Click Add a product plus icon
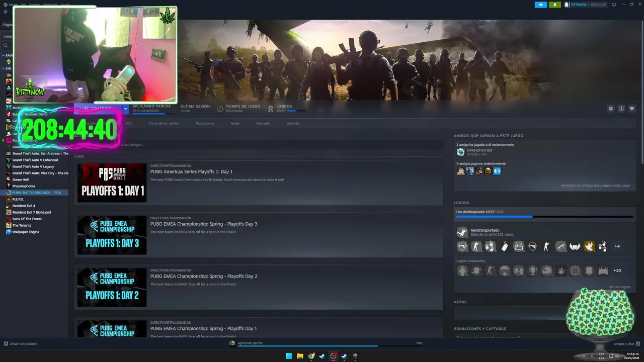The height and width of the screenshot is (362, 644). coord(6,344)
